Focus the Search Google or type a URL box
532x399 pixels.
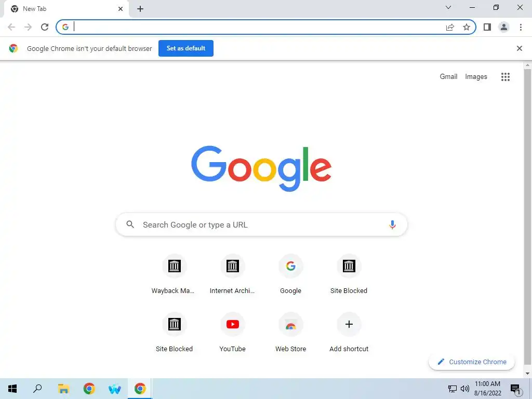(x=261, y=224)
